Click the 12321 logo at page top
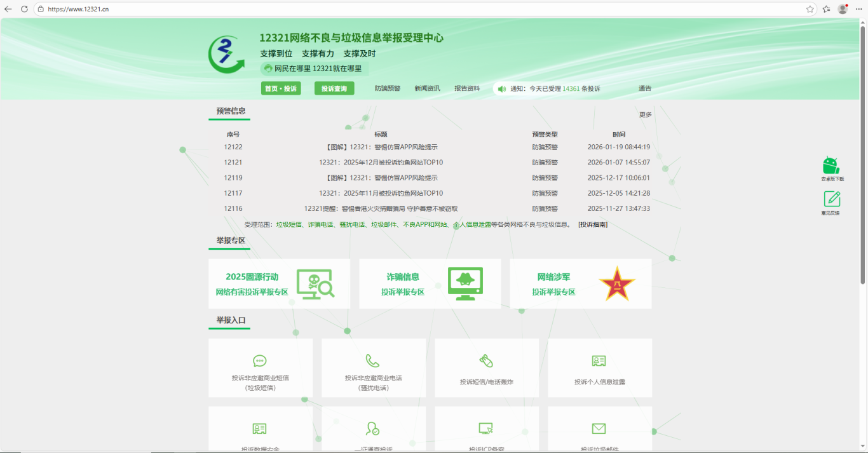 pos(226,55)
